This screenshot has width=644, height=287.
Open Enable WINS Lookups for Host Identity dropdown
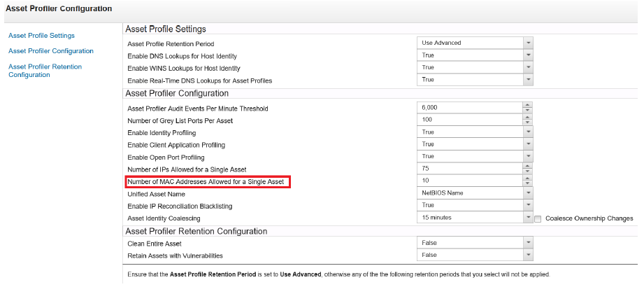[475, 67]
